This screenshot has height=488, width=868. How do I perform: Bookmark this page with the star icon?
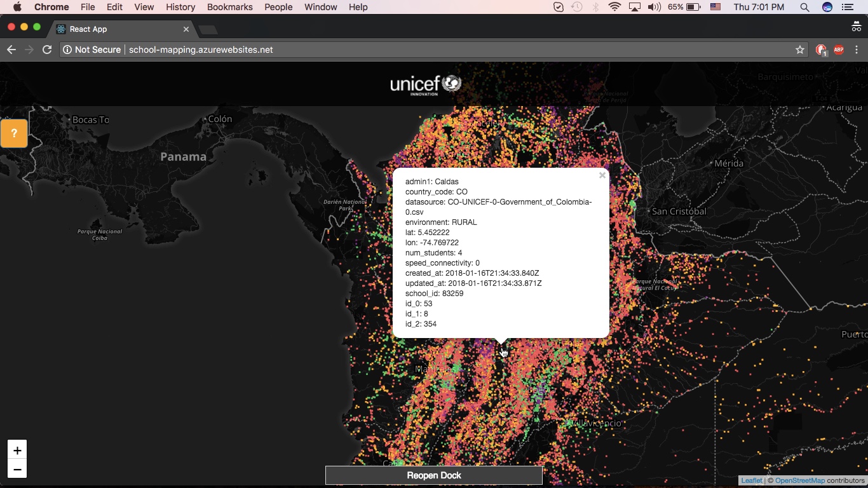[799, 49]
